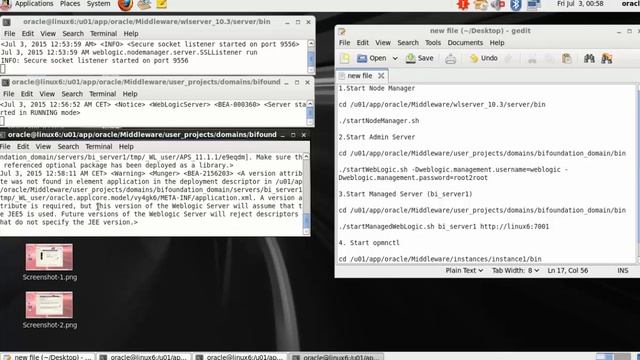Viewport: 640px width, 360px height.
Task: Click scrollbar of the front bifound terminal
Action: point(307,194)
